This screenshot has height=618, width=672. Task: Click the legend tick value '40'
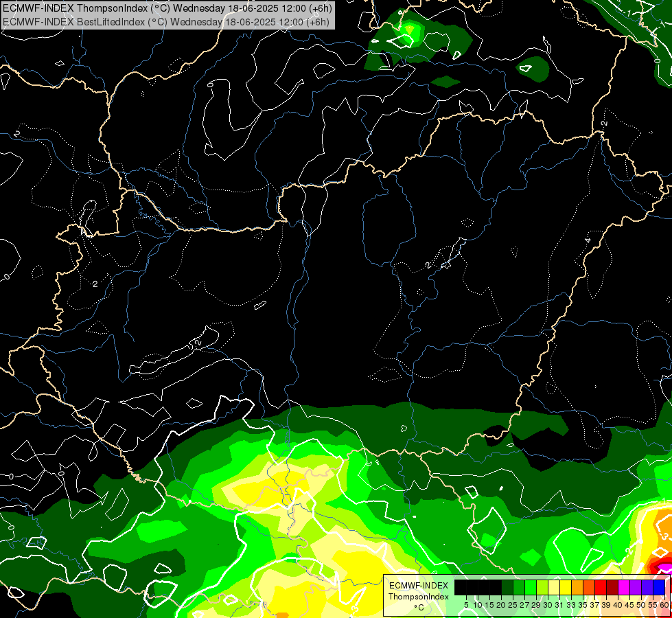click(618, 605)
